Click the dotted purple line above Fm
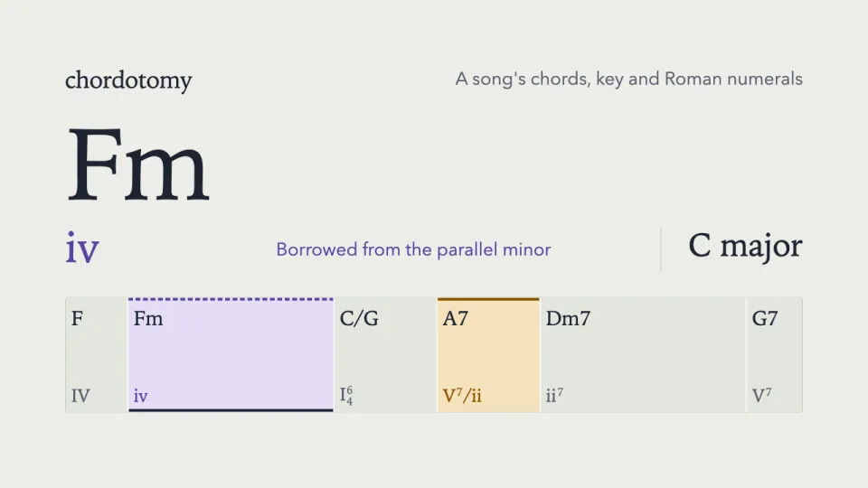This screenshot has height=488, width=868. coord(231,299)
